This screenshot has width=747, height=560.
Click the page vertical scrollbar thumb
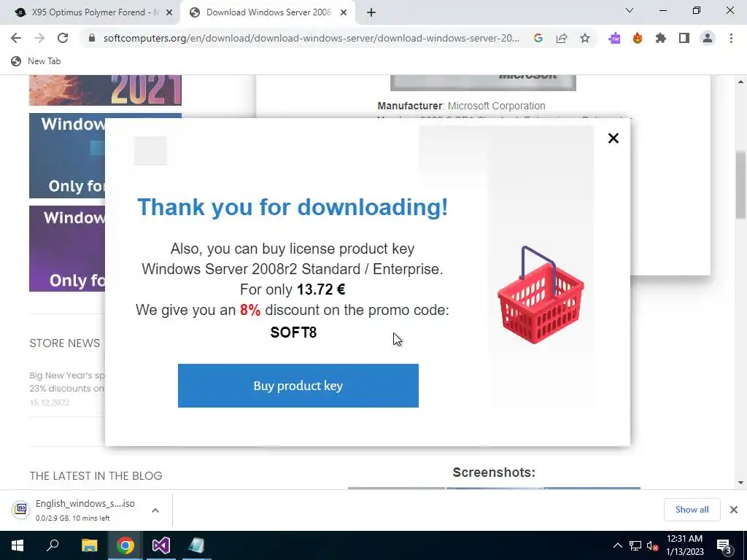(x=741, y=184)
